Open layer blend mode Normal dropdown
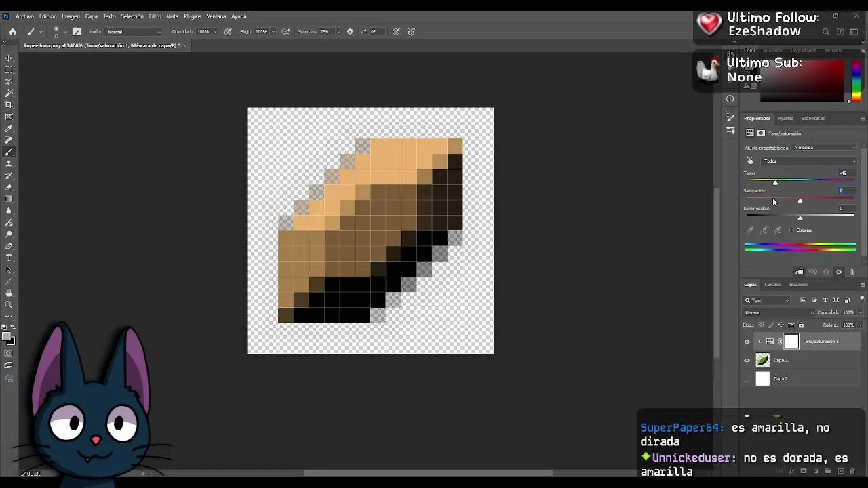 [778, 312]
